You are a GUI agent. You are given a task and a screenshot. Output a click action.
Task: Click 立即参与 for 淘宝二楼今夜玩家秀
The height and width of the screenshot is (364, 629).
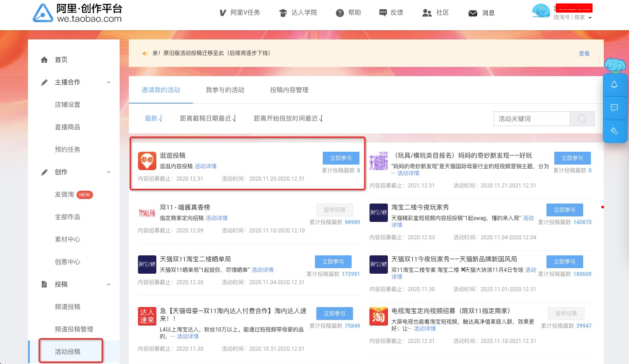tap(565, 210)
